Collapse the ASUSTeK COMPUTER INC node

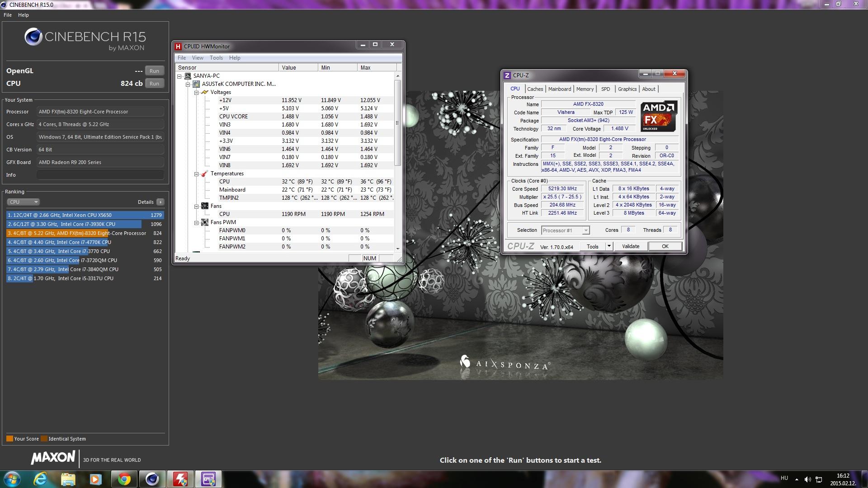pyautogui.click(x=188, y=84)
